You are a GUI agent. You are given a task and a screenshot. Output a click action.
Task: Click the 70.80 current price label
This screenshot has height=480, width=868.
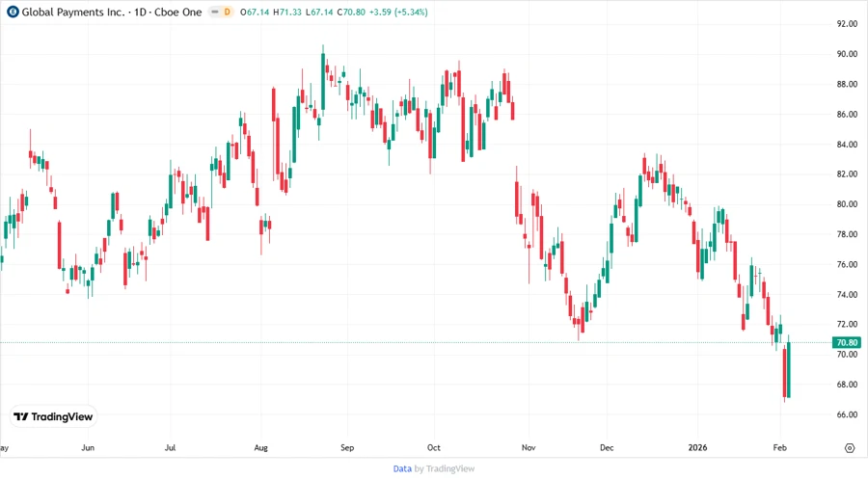(x=847, y=343)
